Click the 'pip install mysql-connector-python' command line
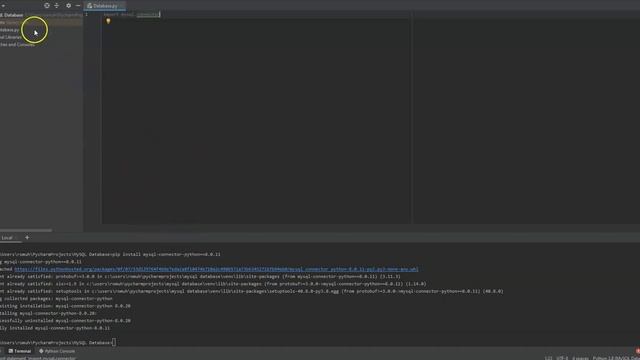Screen dimensions: 640x360 110,254
